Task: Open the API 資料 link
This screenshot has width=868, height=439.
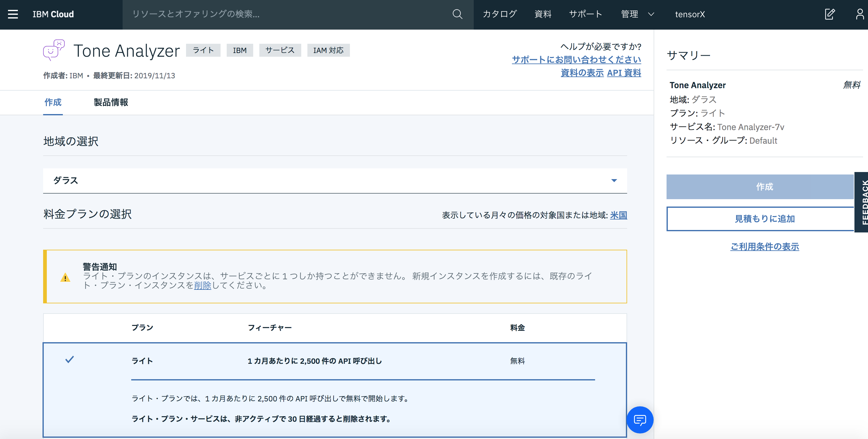Action: coord(624,73)
